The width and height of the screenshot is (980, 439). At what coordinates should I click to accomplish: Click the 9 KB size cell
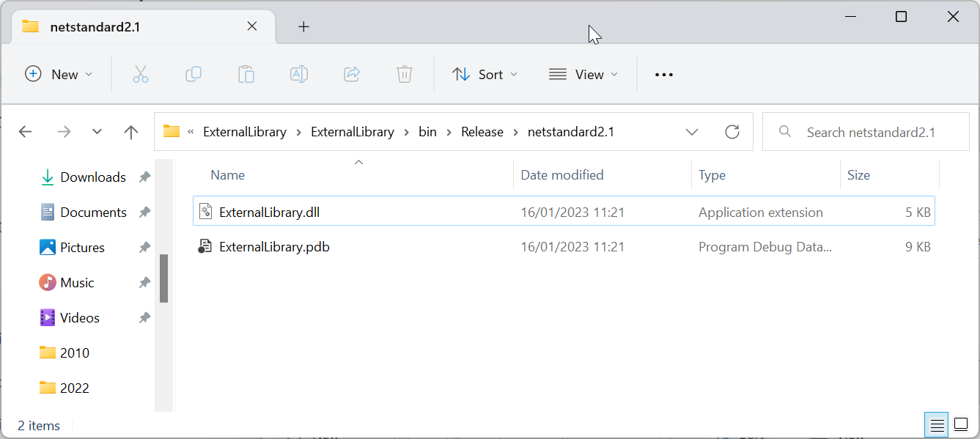tap(918, 247)
